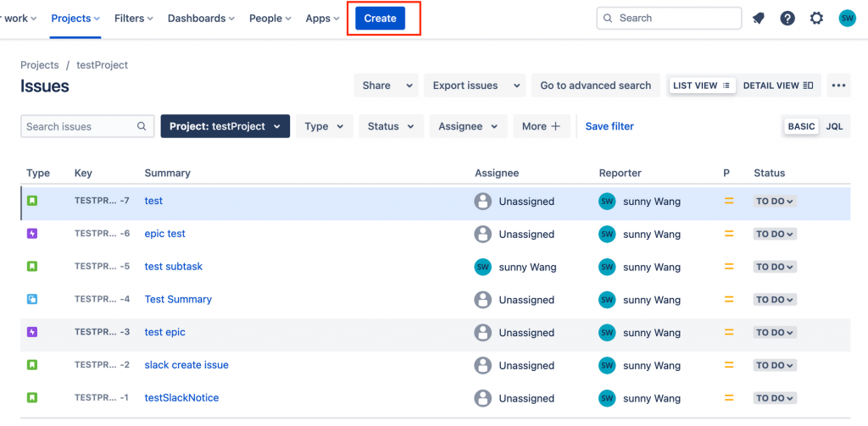Switch search mode to JQL
The height and width of the screenshot is (426, 868).
pos(834,126)
